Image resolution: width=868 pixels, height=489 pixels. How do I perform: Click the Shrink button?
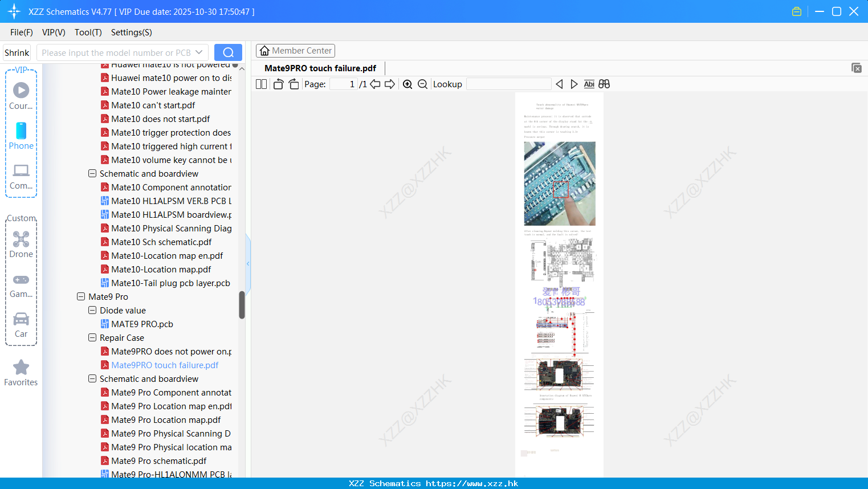click(x=17, y=52)
